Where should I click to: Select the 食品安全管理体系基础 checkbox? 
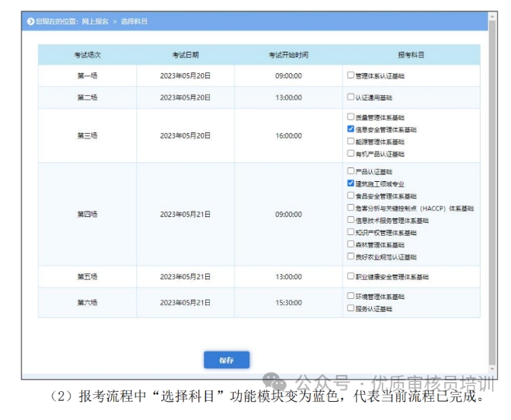(351, 196)
